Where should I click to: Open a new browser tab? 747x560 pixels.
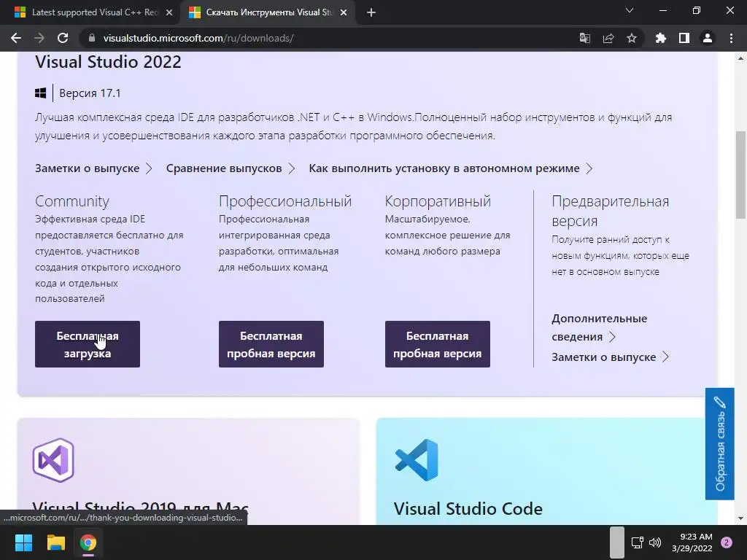click(x=371, y=13)
